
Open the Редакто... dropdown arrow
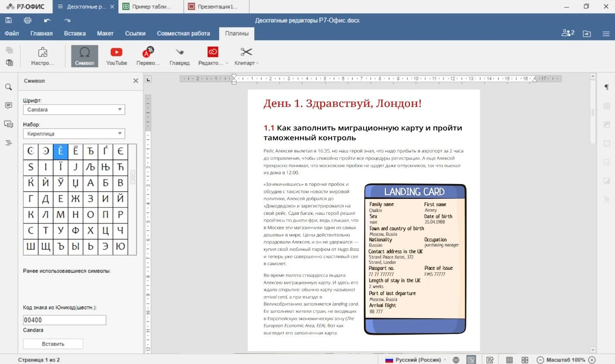coord(227,63)
